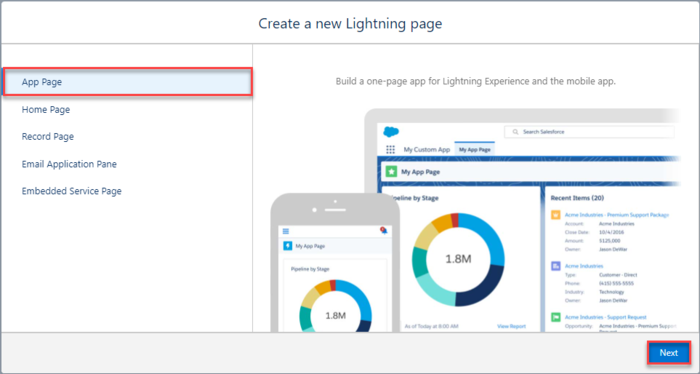Select the App Page option
The height and width of the screenshot is (374, 700).
128,82
